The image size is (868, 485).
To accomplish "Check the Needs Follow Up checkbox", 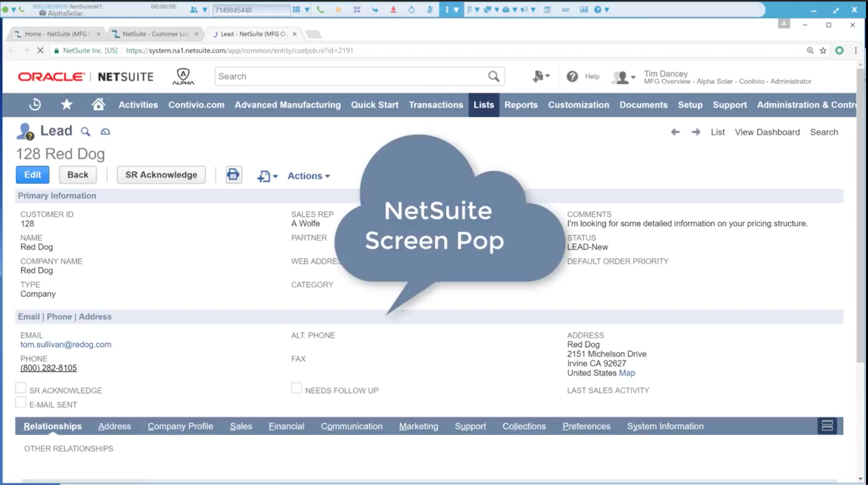I will (x=297, y=388).
